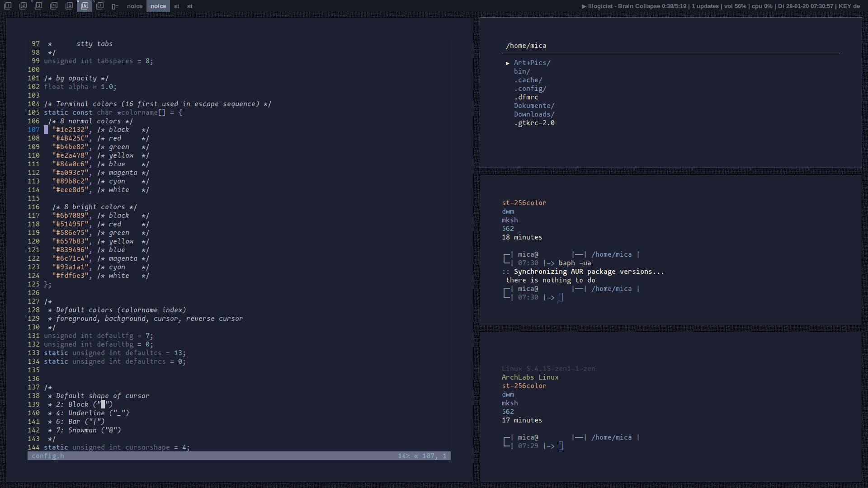Open the .cache/ folder in noice
The height and width of the screenshot is (488, 868).
(528, 80)
